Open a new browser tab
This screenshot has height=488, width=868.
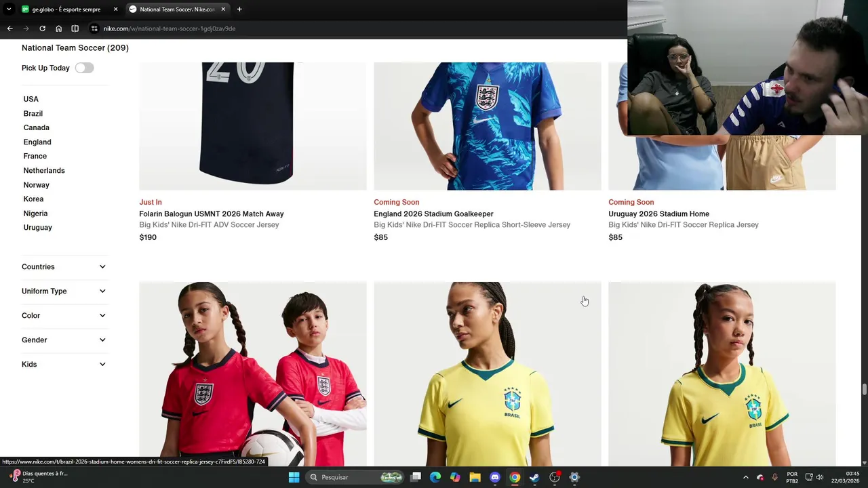[239, 9]
